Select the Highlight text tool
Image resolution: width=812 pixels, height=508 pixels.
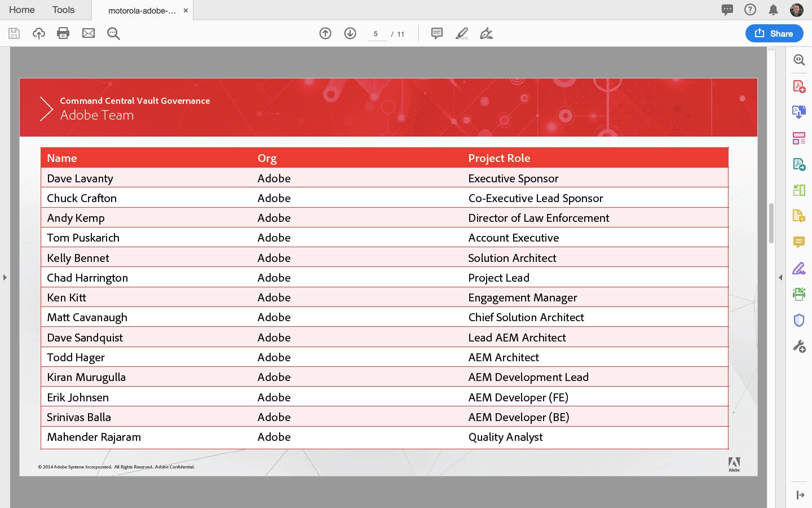pyautogui.click(x=462, y=33)
